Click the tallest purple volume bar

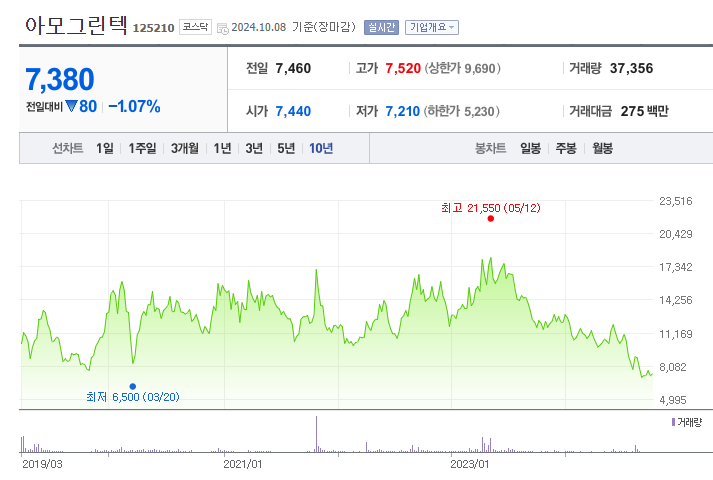[x=316, y=434]
